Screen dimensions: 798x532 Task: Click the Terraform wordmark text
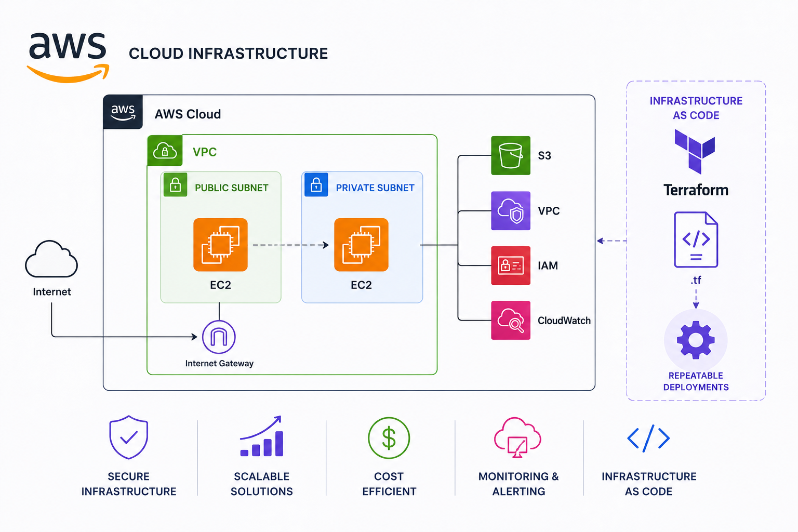click(696, 190)
